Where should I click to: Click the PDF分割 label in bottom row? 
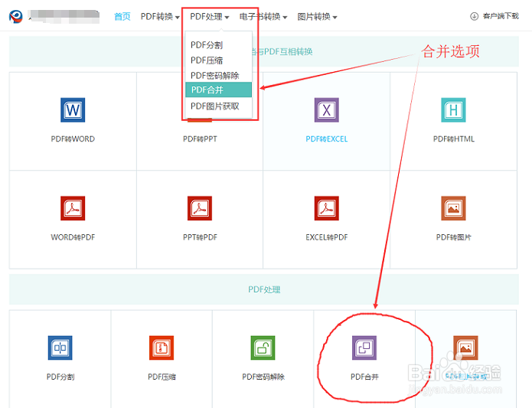60,377
